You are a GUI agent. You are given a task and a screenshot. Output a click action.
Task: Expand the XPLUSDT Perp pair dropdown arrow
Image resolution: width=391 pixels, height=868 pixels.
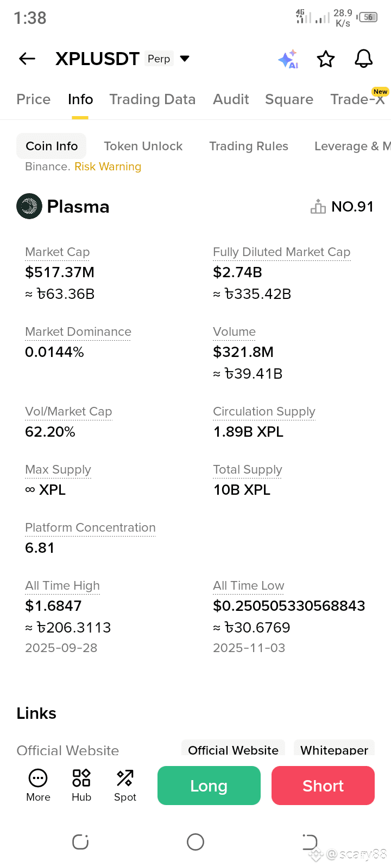coord(185,59)
